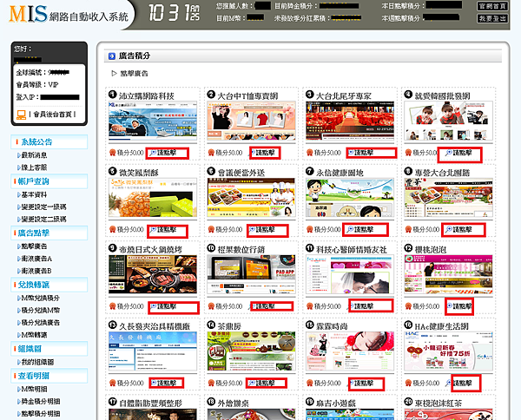This screenshot has height=420, width=521.
Task: Click the blue arrow icon beside 廣告積分 heading
Action: point(112,56)
